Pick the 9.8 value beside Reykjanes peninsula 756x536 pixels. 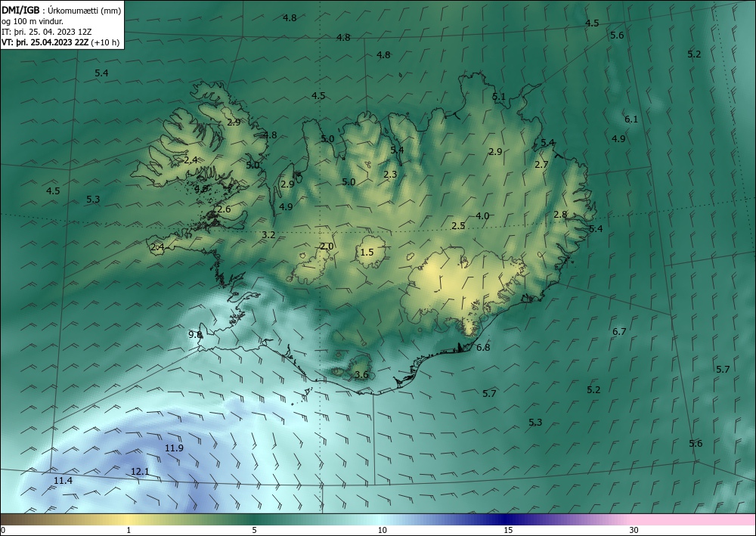coord(195,334)
